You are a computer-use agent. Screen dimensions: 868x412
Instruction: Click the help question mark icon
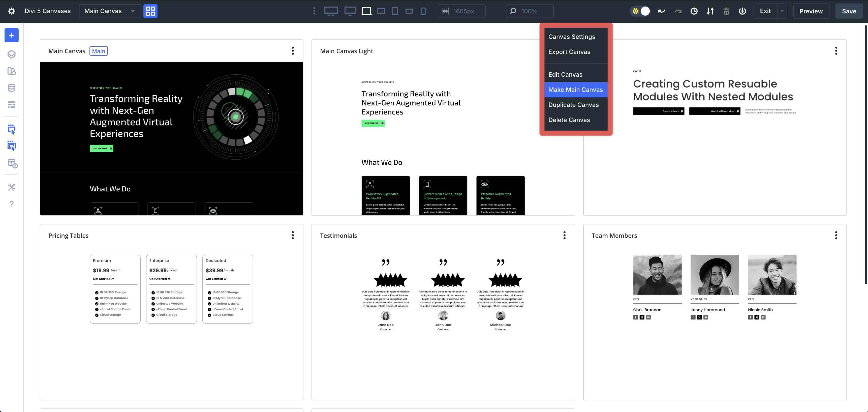pyautogui.click(x=11, y=204)
